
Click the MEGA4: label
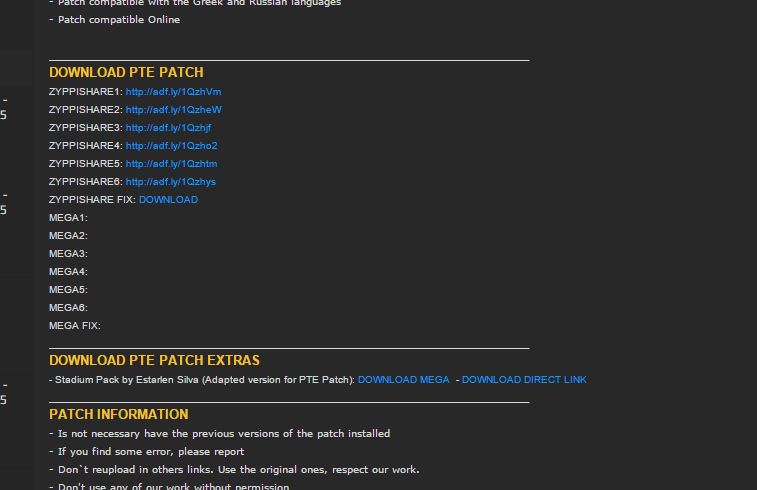point(68,272)
